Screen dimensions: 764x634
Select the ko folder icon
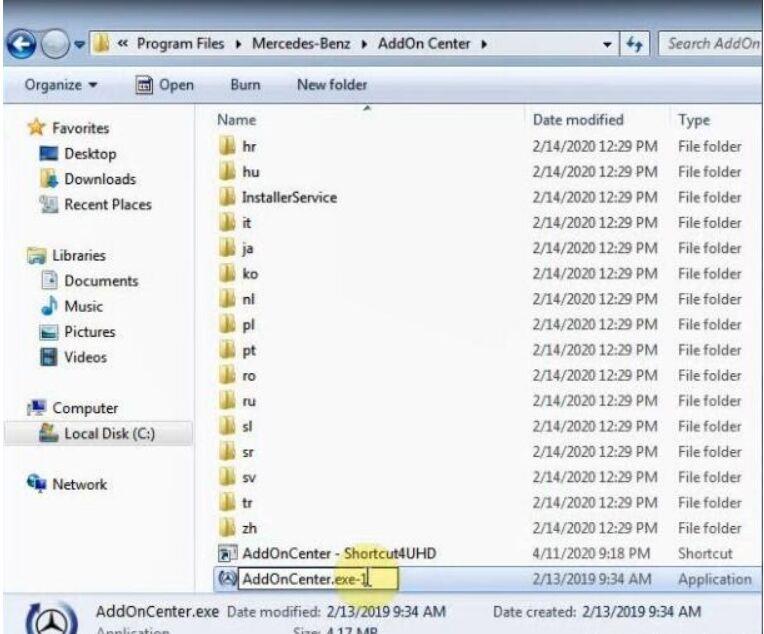[x=227, y=273]
